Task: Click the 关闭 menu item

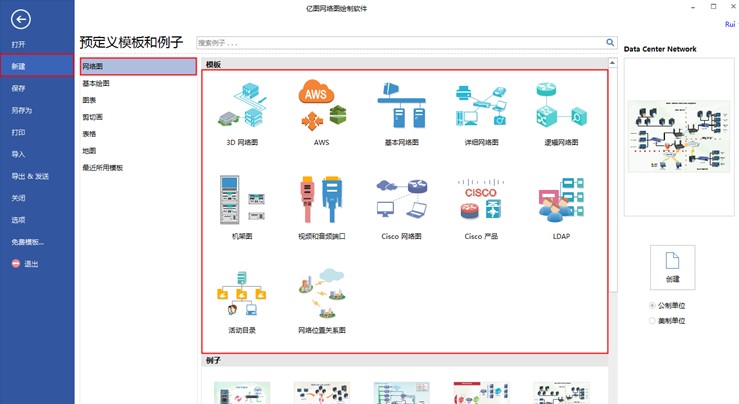Action: pos(18,198)
